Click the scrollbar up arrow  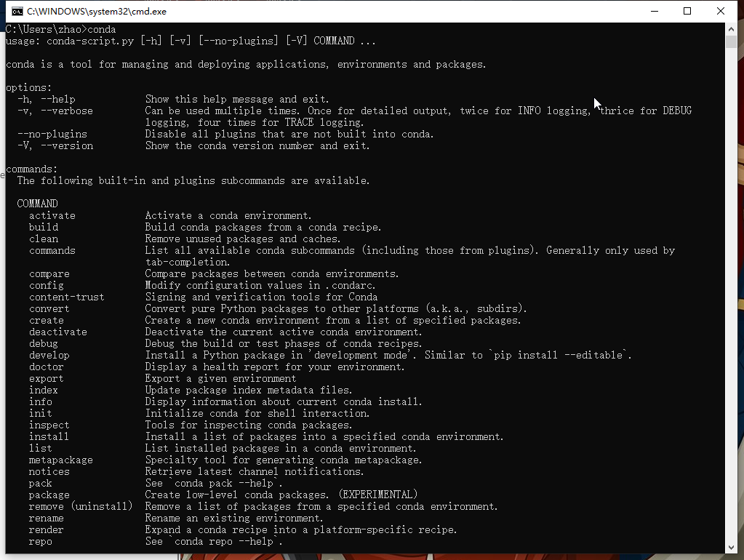point(732,29)
